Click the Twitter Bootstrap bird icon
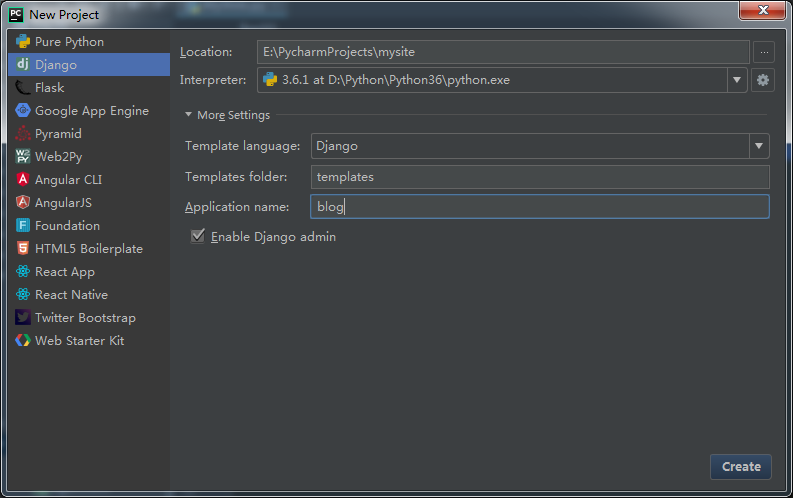The image size is (793, 498). 23,318
